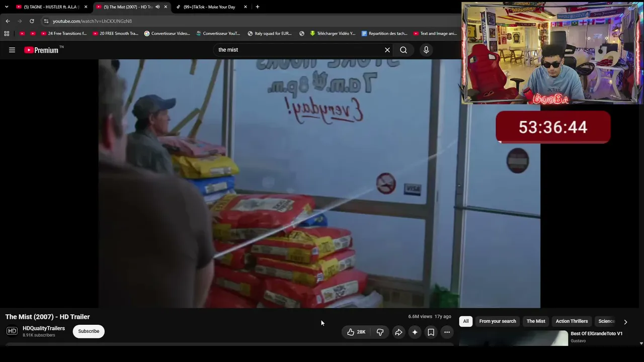Image resolution: width=644 pixels, height=362 pixels.
Task: Open Best Of ElGrandeToto V1 title
Action: coord(596,334)
